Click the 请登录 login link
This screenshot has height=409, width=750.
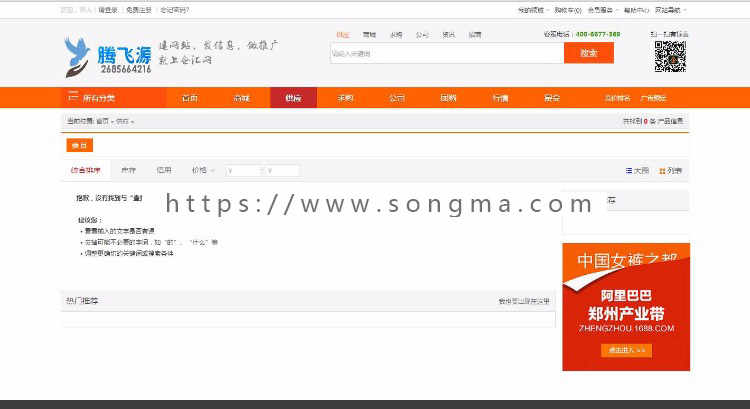[x=108, y=10]
